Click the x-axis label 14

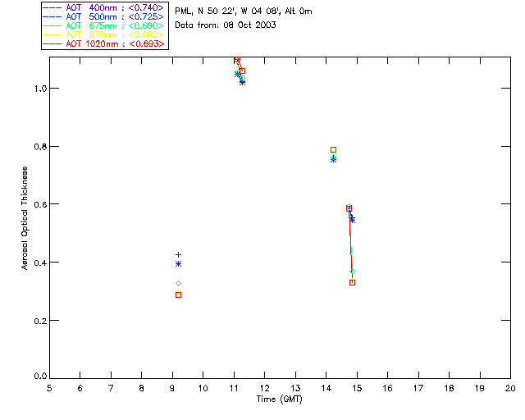[x=326, y=388]
